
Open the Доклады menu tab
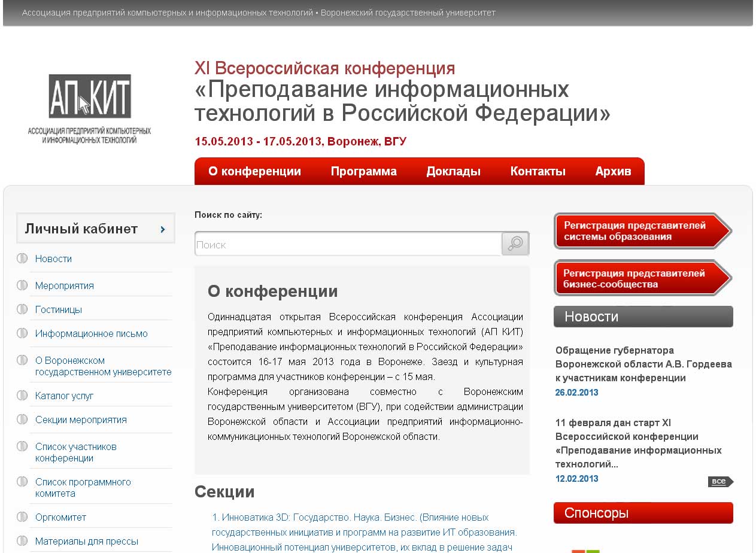click(453, 171)
